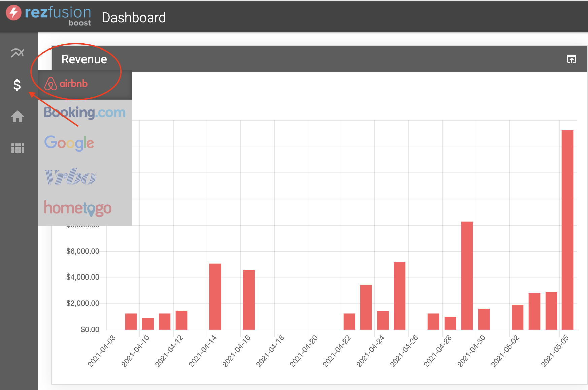The height and width of the screenshot is (390, 588).
Task: Open the home properties sidebar icon
Action: 18,117
